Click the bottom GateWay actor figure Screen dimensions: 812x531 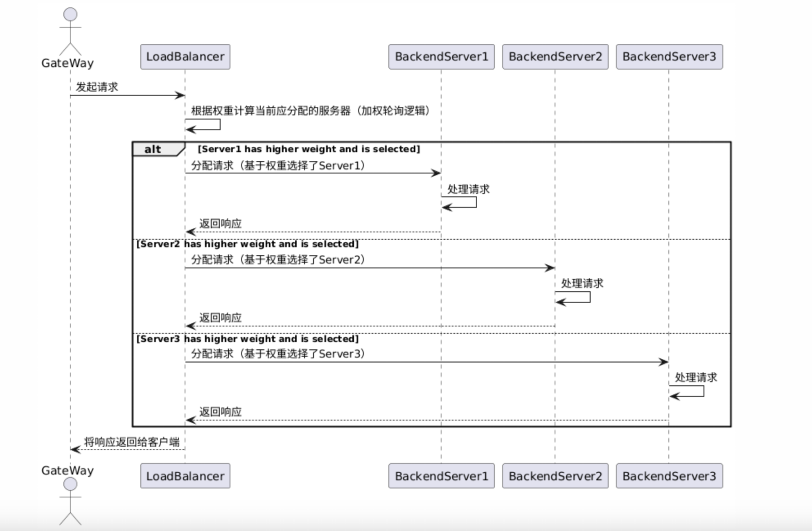click(70, 501)
